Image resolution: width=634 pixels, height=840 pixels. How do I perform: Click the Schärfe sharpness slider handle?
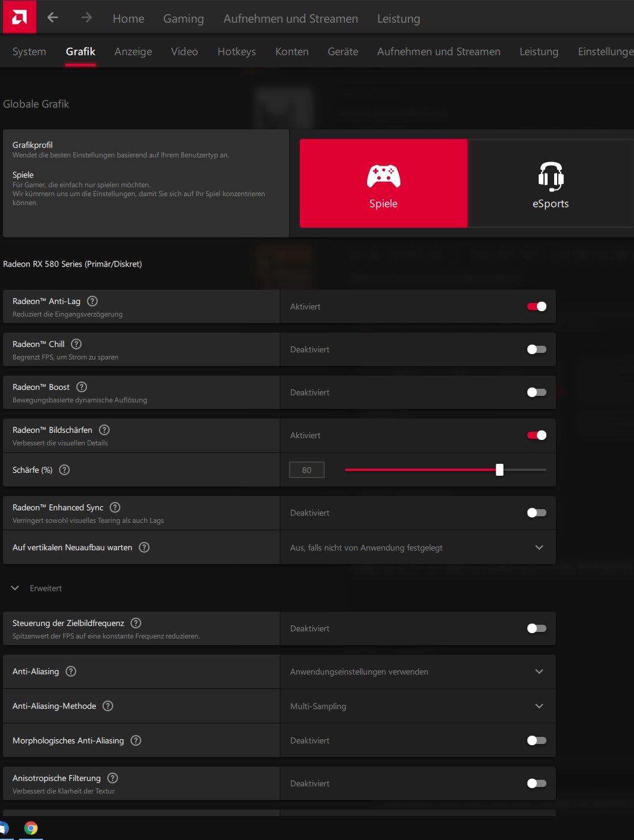pos(499,470)
